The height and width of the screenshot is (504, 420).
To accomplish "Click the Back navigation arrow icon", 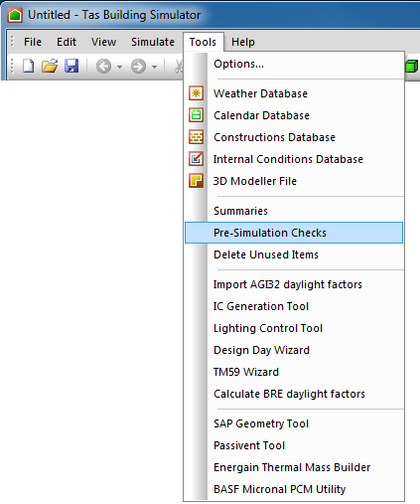I will pos(103,67).
